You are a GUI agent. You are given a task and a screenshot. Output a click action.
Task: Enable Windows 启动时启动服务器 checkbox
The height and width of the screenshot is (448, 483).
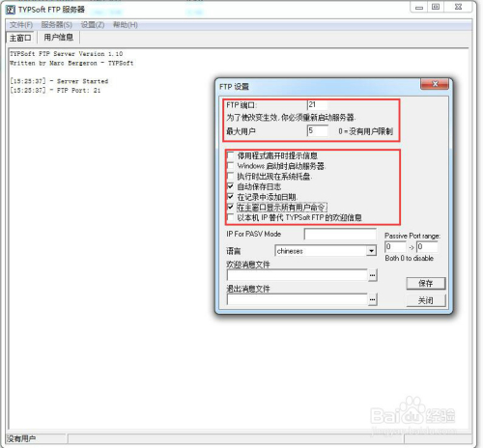pyautogui.click(x=231, y=166)
